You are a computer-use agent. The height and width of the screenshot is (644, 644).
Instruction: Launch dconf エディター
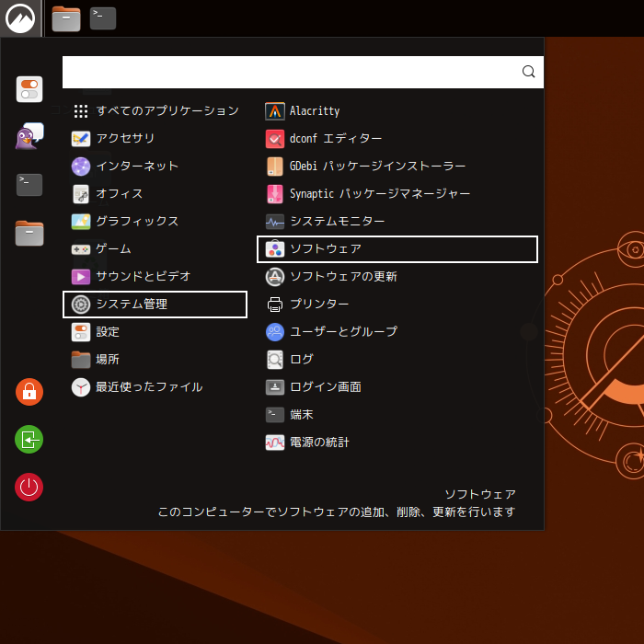click(397, 139)
